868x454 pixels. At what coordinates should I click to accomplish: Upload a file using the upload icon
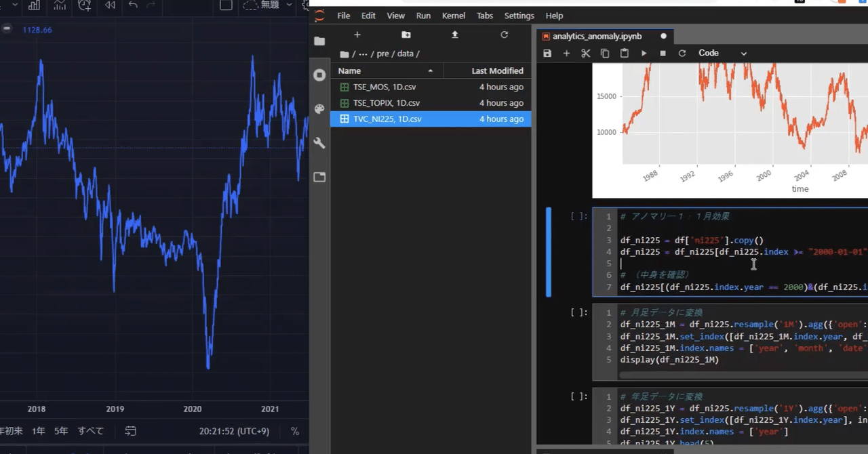coord(454,35)
